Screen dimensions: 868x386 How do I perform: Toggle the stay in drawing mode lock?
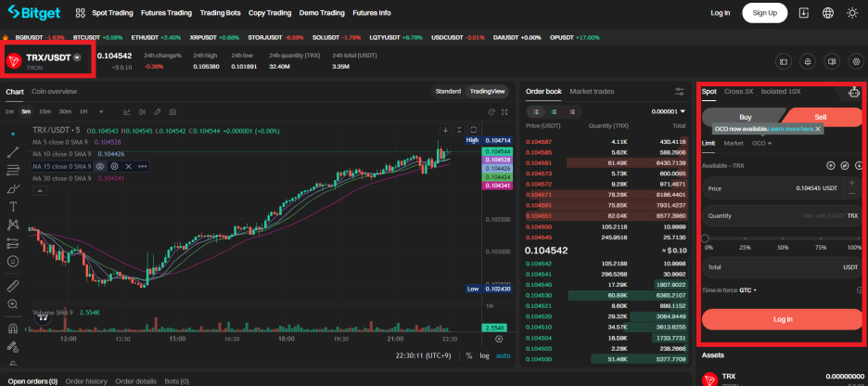(x=13, y=347)
